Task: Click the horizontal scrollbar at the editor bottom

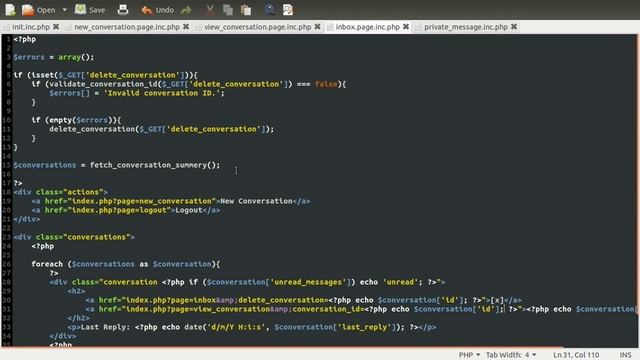Action: point(282,347)
